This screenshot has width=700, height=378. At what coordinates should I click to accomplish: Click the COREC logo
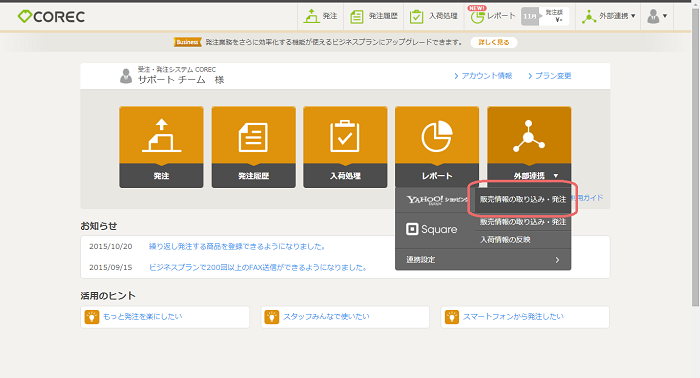(x=51, y=17)
